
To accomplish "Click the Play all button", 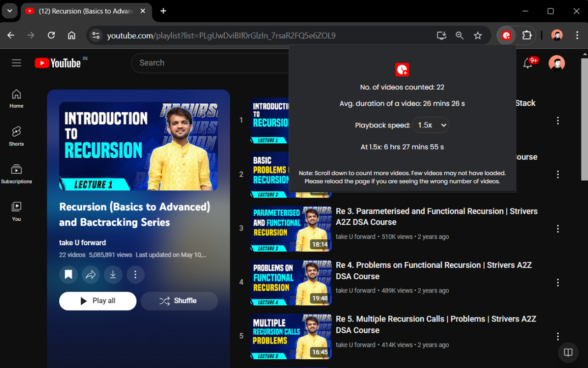I will (98, 301).
